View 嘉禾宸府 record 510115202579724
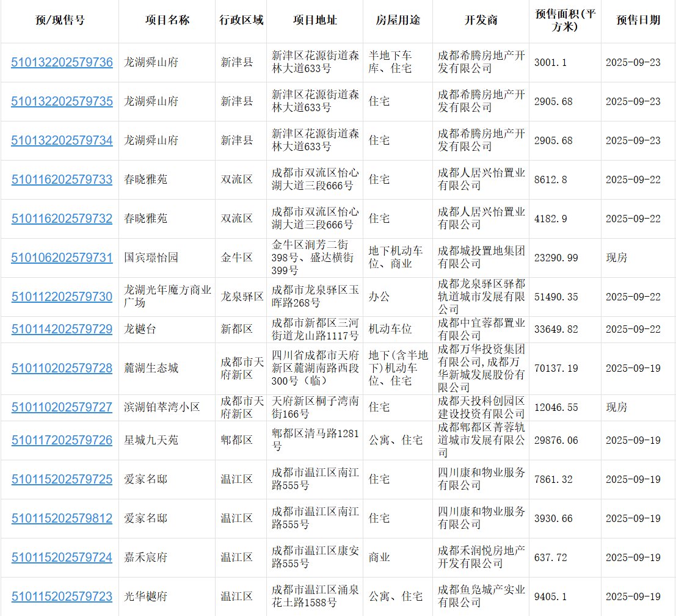 [62, 557]
